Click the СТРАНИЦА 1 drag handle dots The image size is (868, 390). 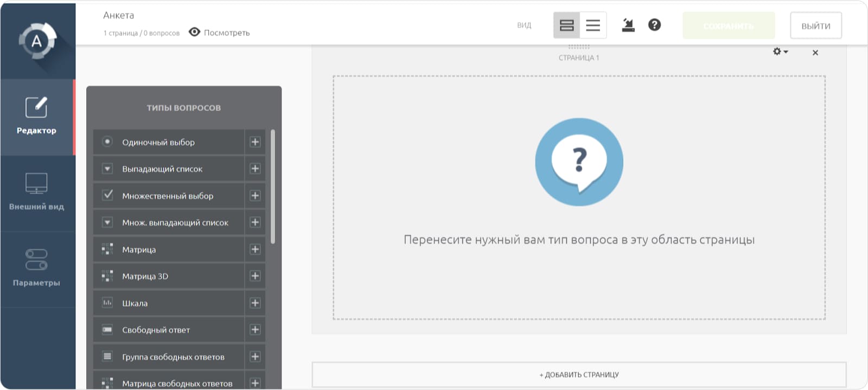coord(579,47)
